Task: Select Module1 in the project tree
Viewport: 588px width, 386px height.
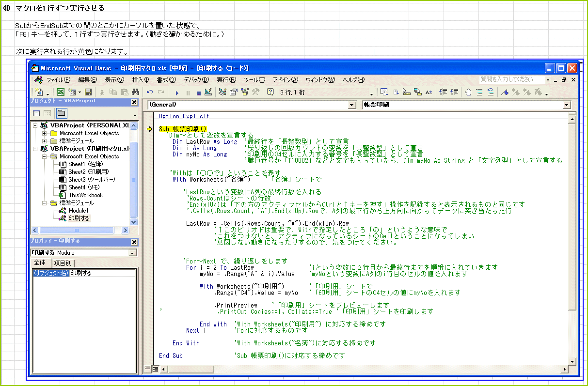Action: [x=78, y=211]
